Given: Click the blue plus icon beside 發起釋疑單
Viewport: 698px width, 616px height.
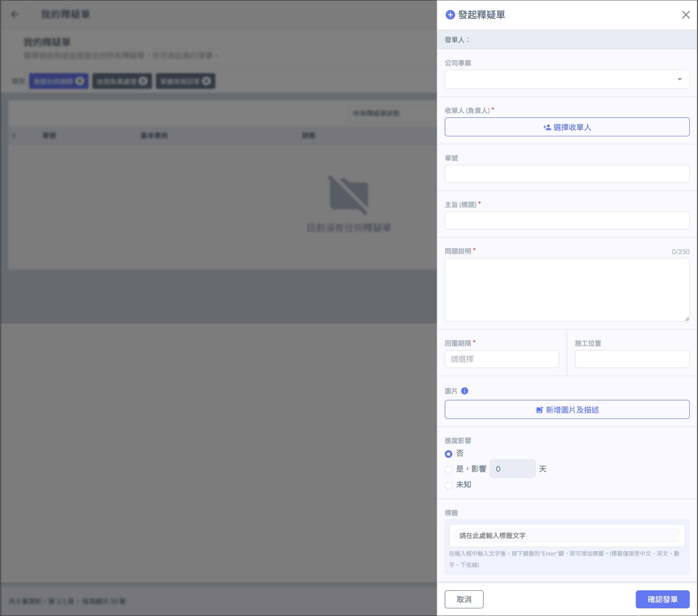Looking at the screenshot, I should pyautogui.click(x=450, y=15).
